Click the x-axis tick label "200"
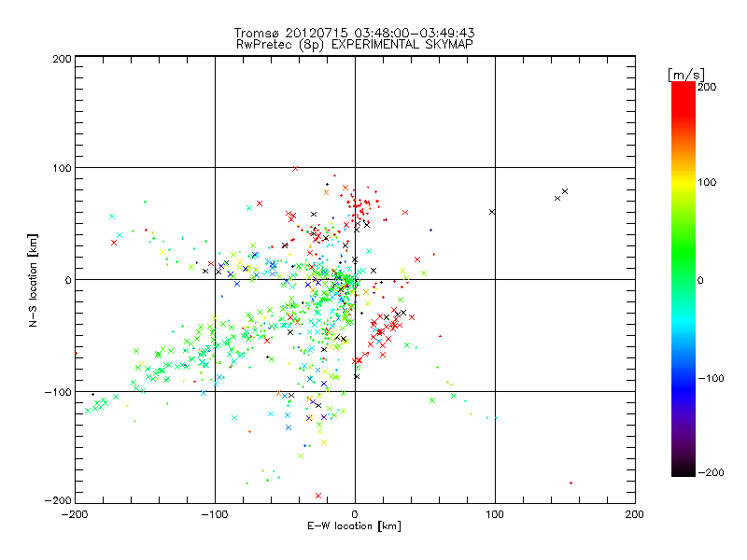Viewport: 747px width, 560px height. 635,514
